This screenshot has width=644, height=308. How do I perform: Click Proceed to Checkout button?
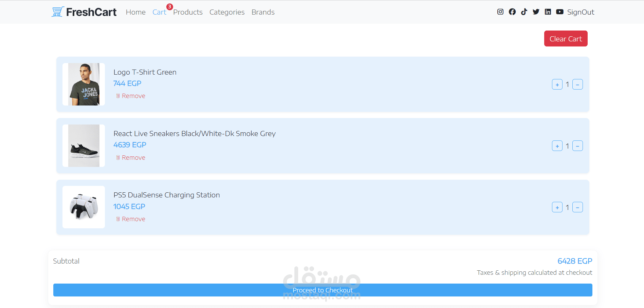[323, 290]
